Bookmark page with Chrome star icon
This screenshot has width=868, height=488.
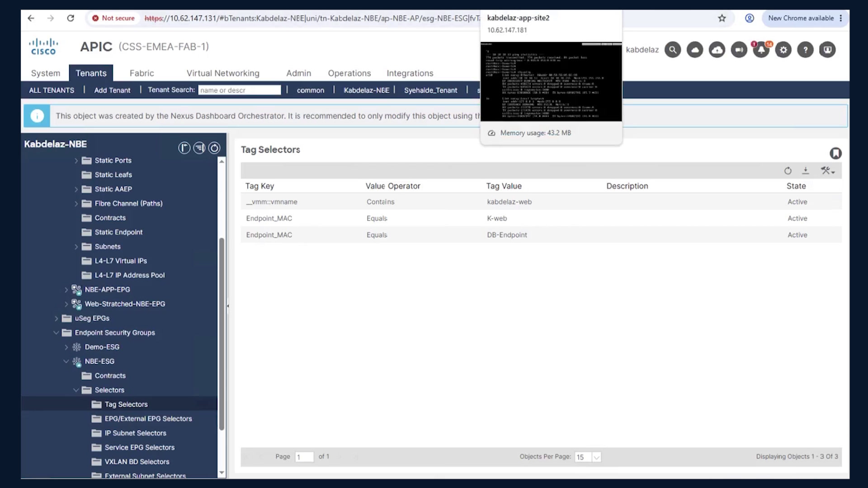[x=722, y=18]
